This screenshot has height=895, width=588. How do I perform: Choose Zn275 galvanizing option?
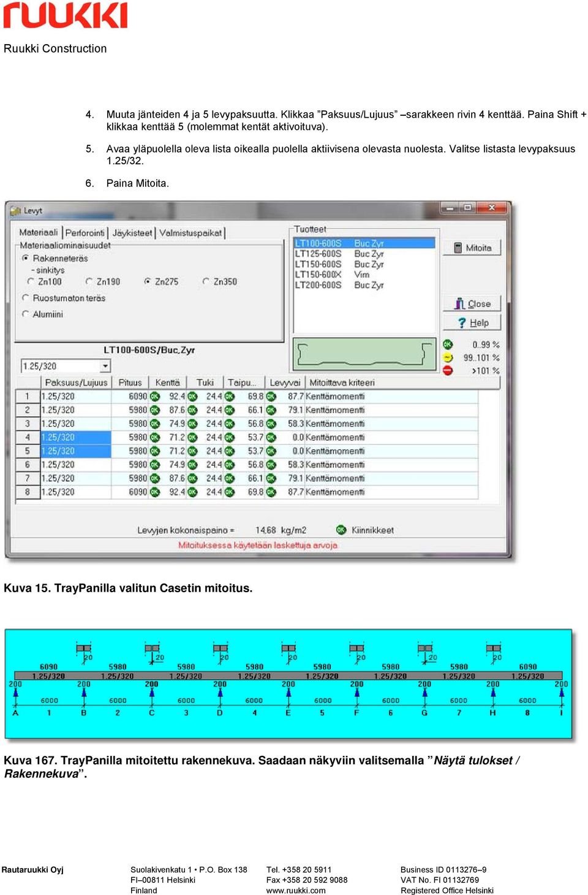(148, 281)
